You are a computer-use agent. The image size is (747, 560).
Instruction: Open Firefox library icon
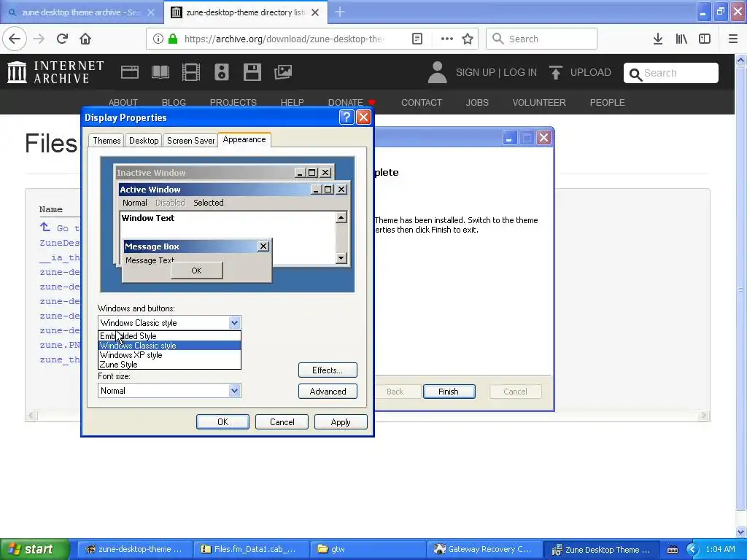681,39
